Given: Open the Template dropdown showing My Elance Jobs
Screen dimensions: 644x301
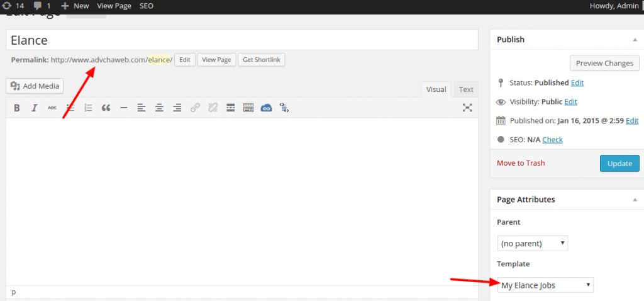Looking at the screenshot, I should pyautogui.click(x=545, y=285).
